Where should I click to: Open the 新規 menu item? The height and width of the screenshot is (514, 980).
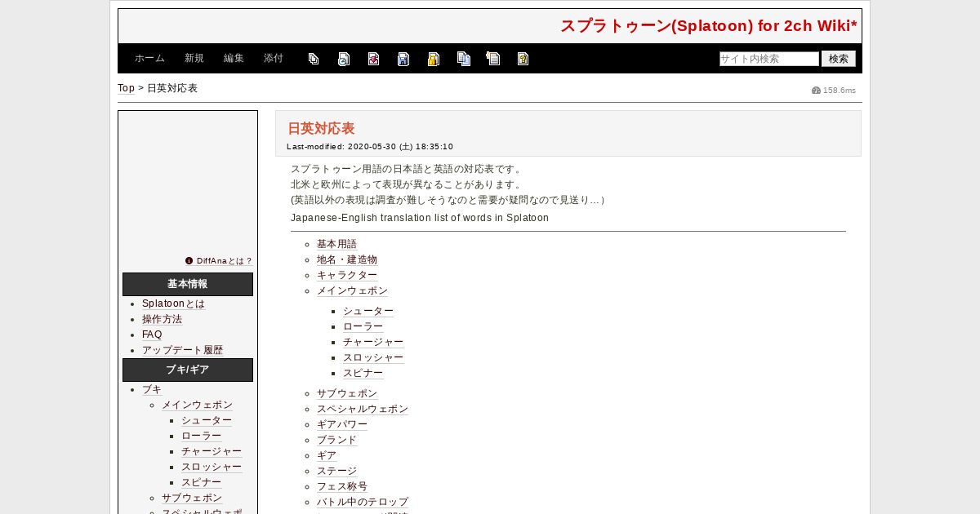pyautogui.click(x=194, y=59)
